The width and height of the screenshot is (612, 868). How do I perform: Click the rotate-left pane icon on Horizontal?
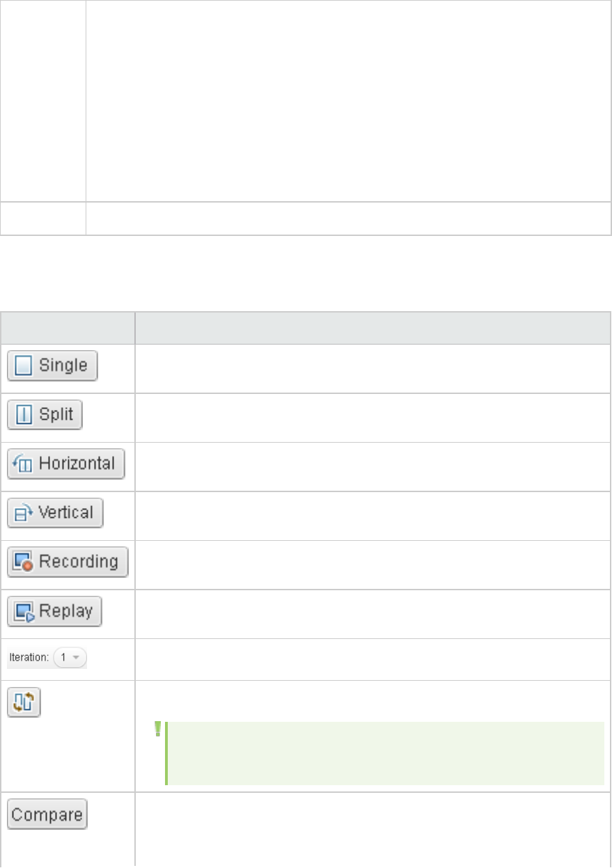coord(23,464)
